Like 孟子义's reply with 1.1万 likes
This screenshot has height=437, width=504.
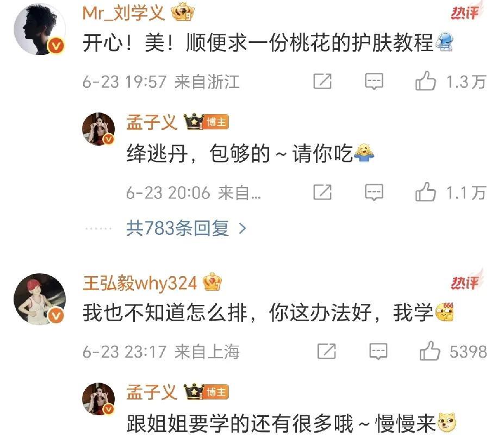tap(426, 192)
